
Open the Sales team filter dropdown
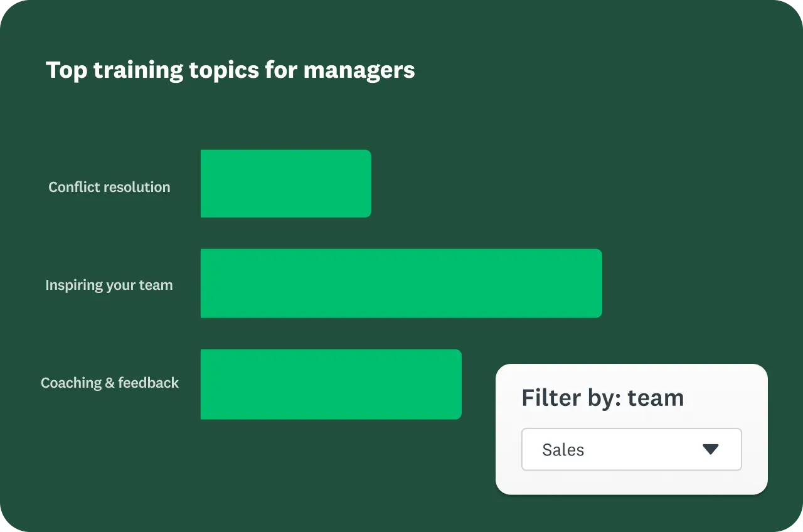coord(631,449)
